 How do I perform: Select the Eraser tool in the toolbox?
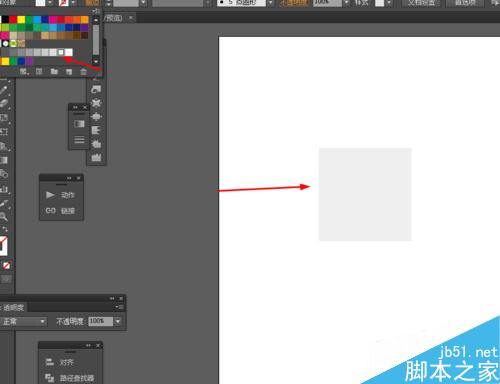point(4,103)
